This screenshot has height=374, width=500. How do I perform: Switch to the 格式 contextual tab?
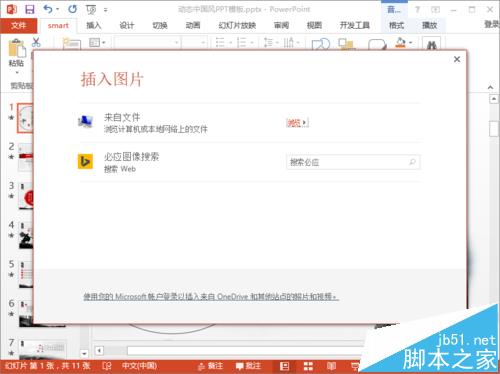(x=397, y=25)
